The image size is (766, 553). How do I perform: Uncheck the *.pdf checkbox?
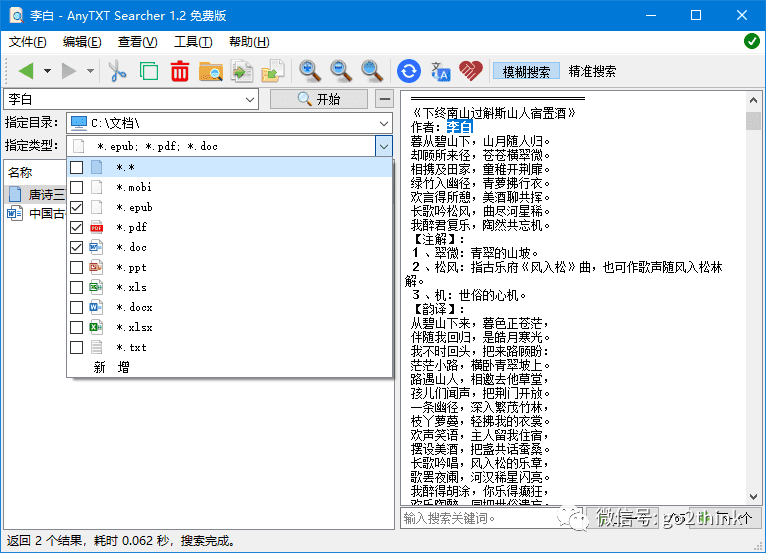(76, 228)
